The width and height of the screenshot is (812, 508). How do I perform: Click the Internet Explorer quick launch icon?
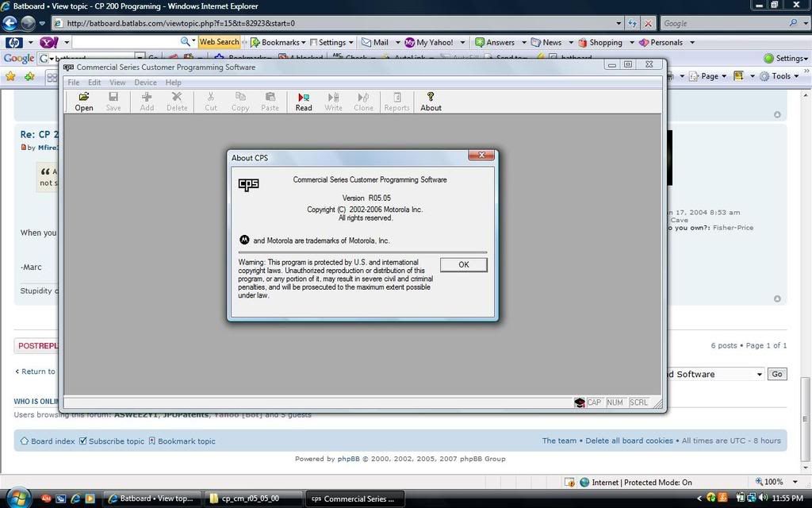click(x=75, y=498)
